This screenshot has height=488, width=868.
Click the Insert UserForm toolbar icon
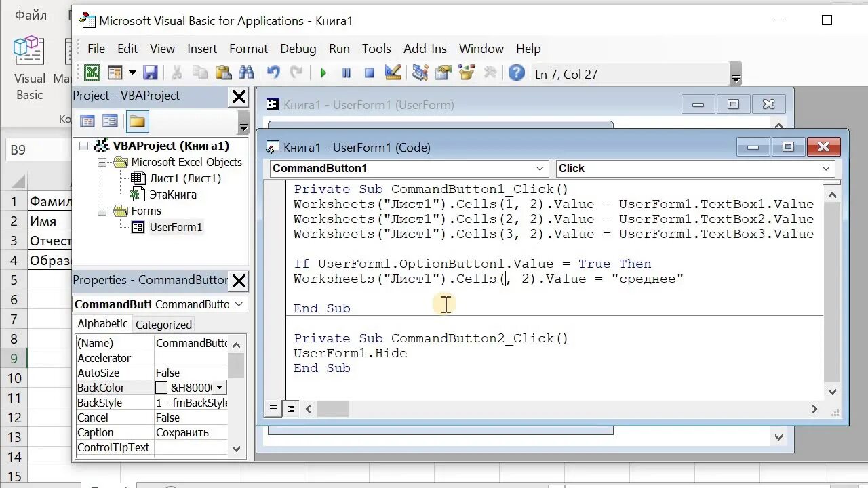point(115,73)
